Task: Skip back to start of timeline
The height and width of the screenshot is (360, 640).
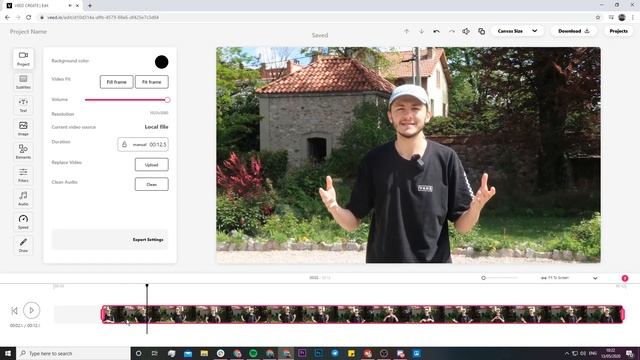Action: (x=14, y=311)
